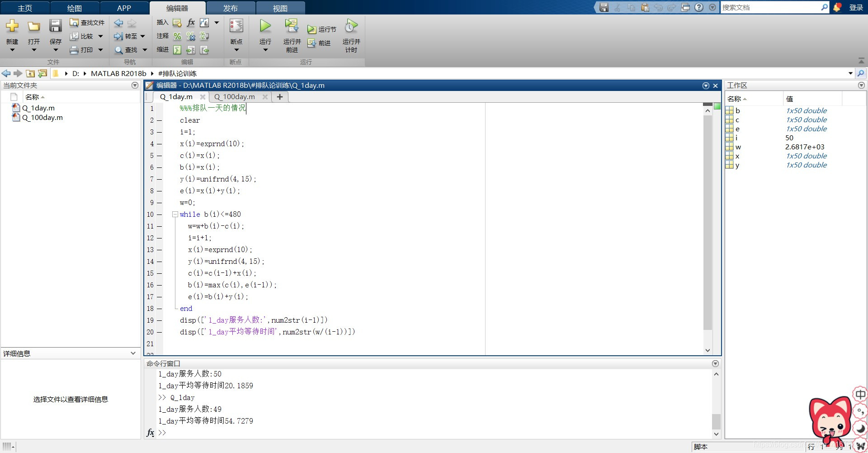
Task: Run the script with green arrow
Action: click(265, 26)
